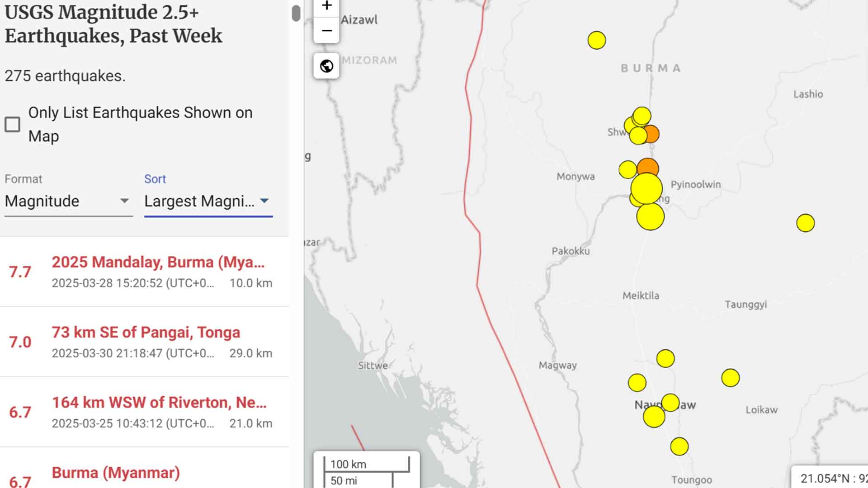Click the USGS Magnitude 2.5+ Earthquakes heading
The height and width of the screenshot is (488, 868).
coord(113,24)
